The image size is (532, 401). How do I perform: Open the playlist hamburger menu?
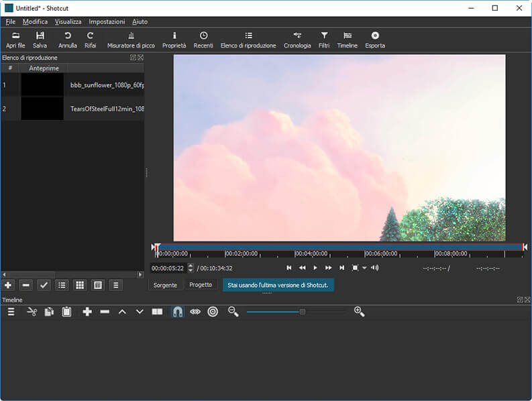click(x=115, y=285)
